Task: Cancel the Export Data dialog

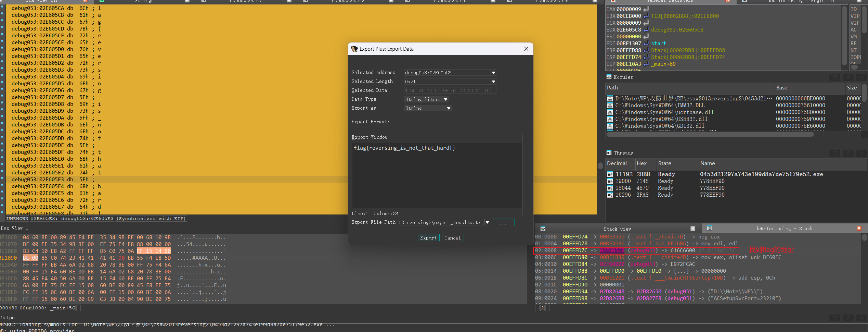Action: pos(452,238)
